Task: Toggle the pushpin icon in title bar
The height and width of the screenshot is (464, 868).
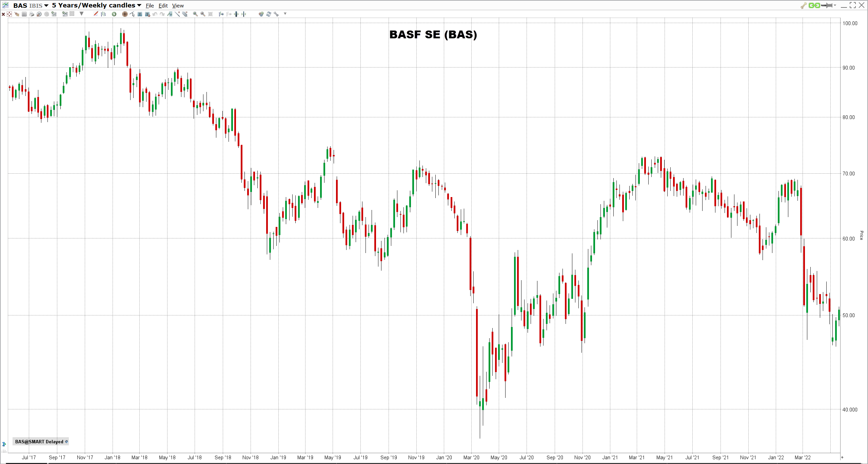Action: coord(827,5)
